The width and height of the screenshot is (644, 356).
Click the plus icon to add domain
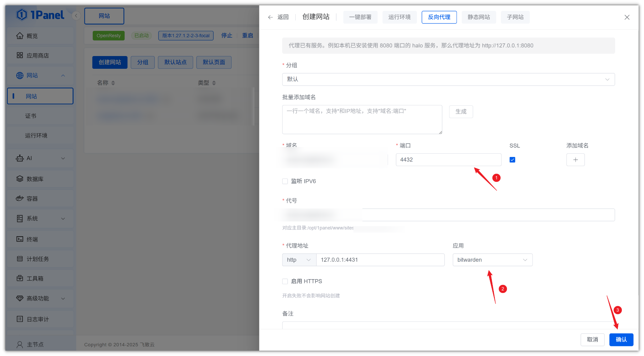click(575, 160)
